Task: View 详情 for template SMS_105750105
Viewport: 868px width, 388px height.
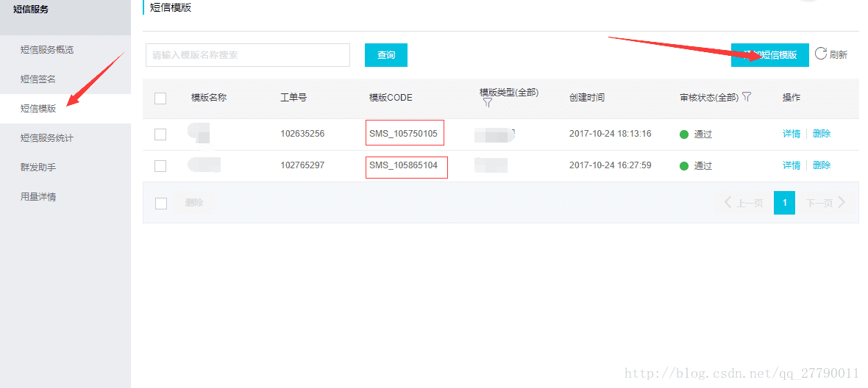Action: pyautogui.click(x=791, y=134)
